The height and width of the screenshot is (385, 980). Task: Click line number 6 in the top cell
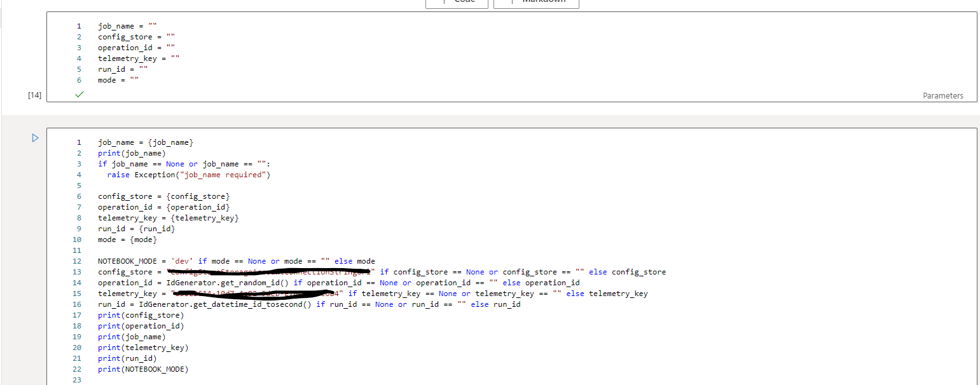pos(79,79)
